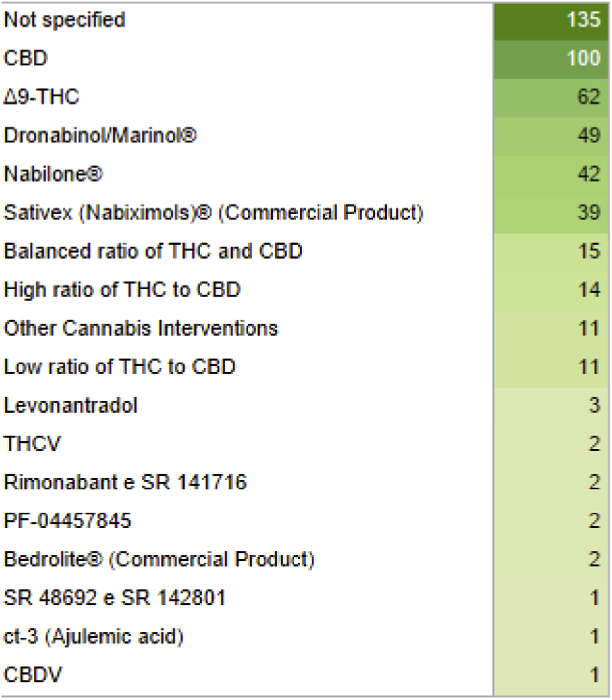This screenshot has width=612, height=700.
Task: Select the dark green cell showing 135
Action: 551,20
